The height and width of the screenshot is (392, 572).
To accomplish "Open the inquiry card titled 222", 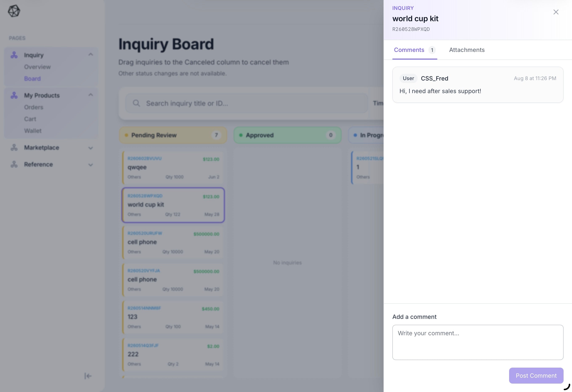I will [173, 354].
